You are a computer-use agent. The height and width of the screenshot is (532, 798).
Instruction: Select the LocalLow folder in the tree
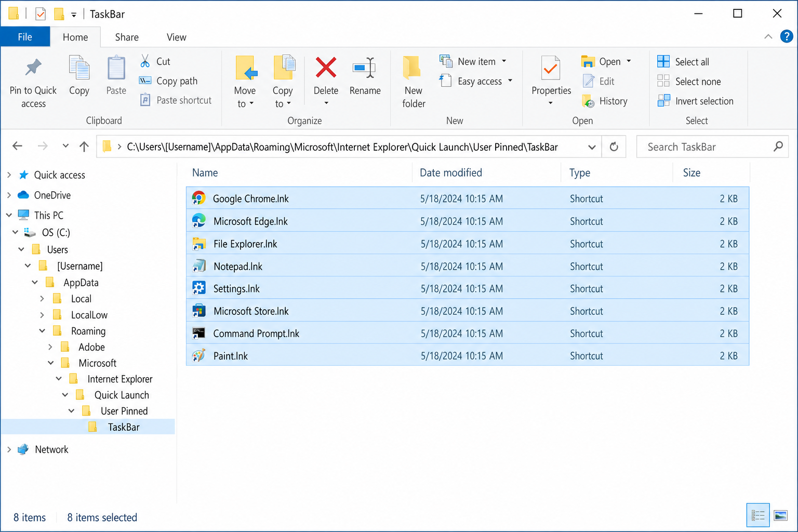coord(89,315)
